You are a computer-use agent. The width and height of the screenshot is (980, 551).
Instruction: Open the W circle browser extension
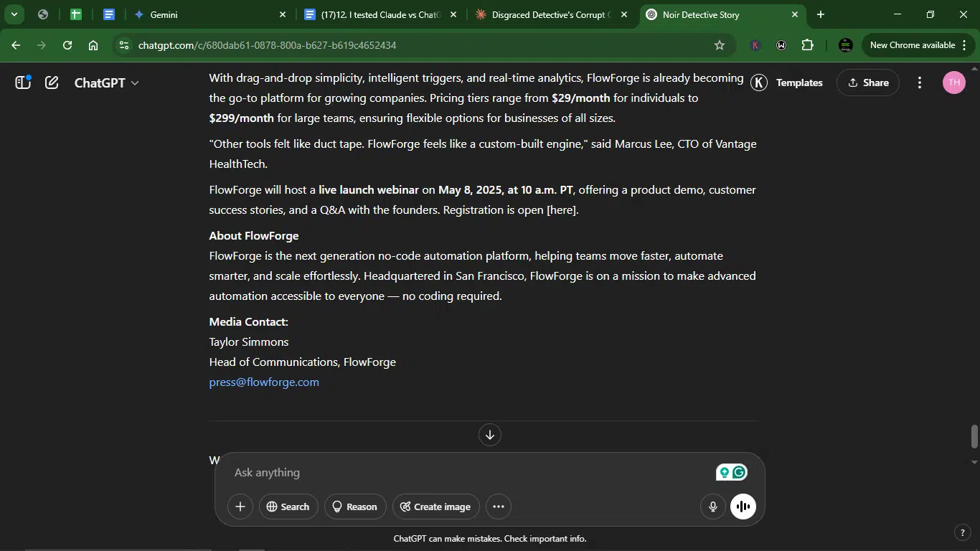point(781,45)
